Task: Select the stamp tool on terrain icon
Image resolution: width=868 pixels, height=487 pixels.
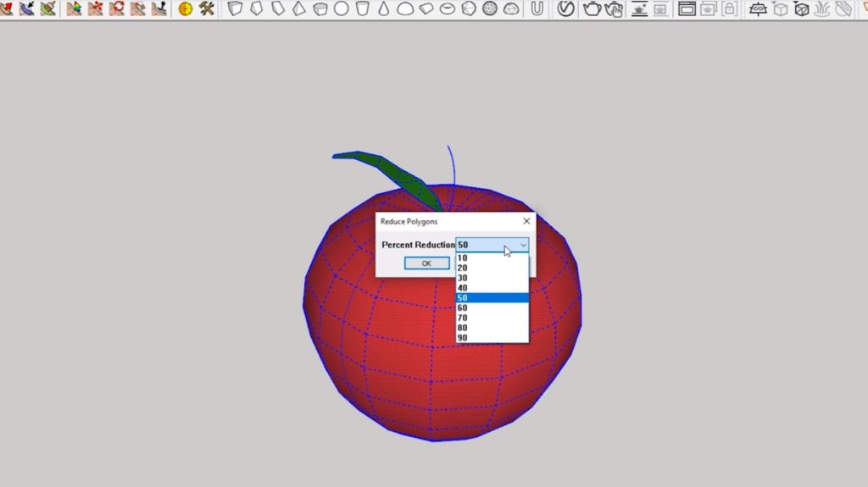Action: tap(159, 8)
